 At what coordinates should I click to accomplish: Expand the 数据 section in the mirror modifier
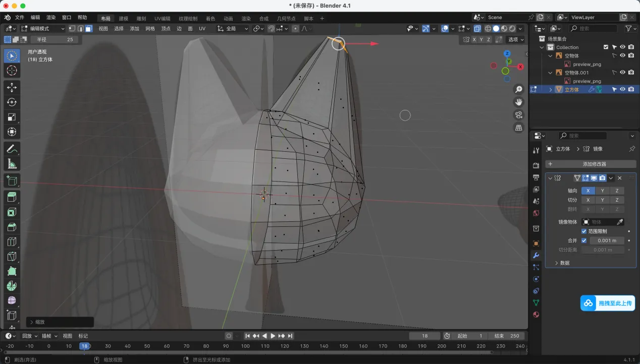pos(562,263)
